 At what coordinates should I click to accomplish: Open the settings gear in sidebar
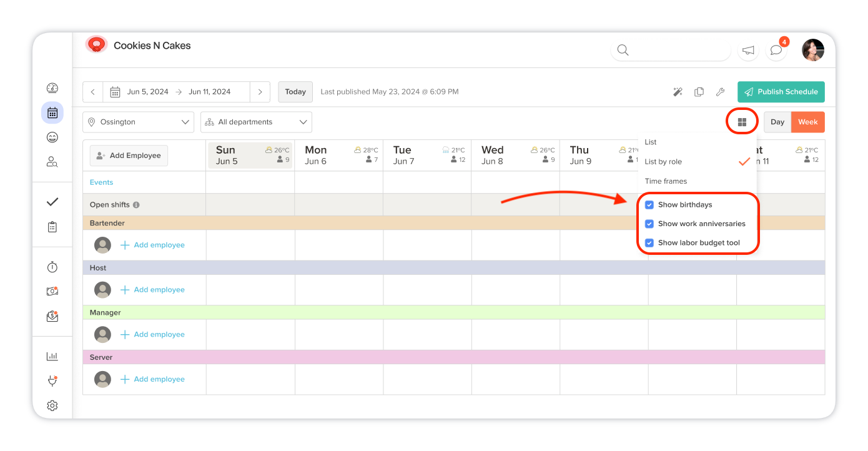point(52,406)
